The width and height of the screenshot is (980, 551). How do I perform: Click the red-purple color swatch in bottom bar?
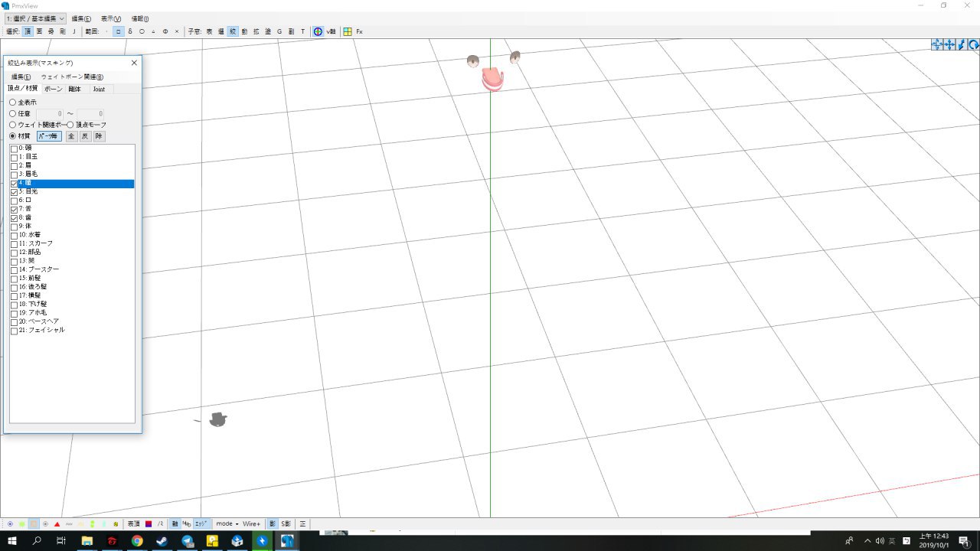pyautogui.click(x=149, y=524)
